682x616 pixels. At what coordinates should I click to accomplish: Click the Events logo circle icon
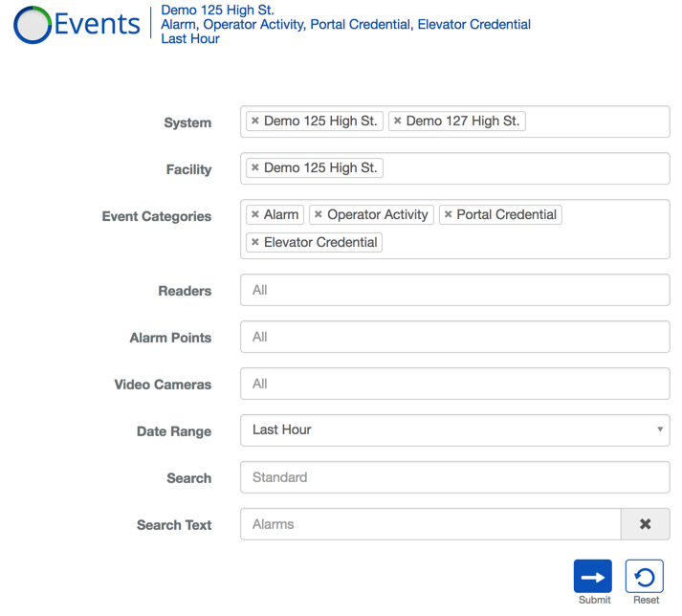pos(32,25)
